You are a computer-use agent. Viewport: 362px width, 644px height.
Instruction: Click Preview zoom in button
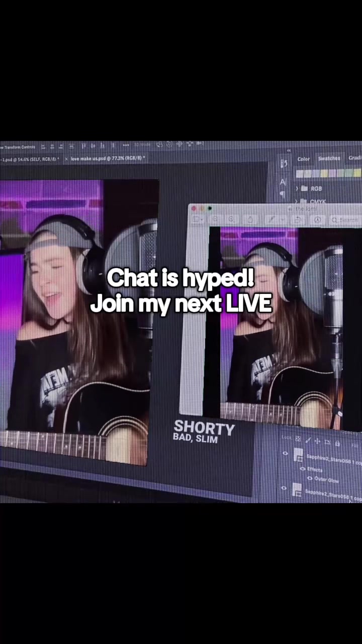(x=231, y=219)
